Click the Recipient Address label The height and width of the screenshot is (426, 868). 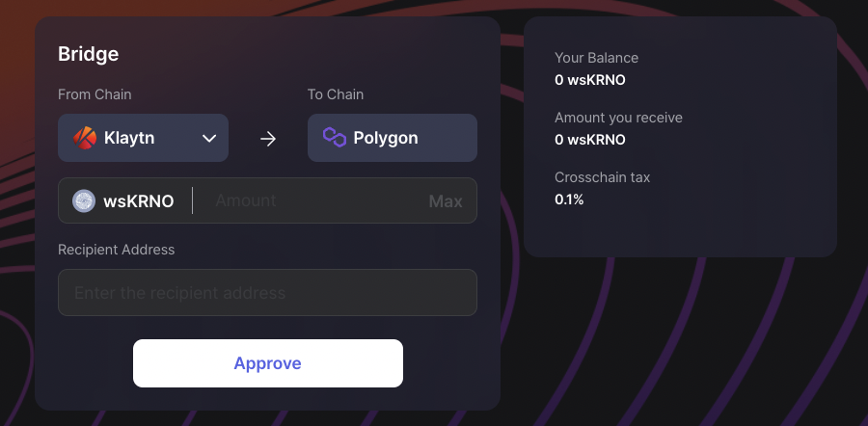click(117, 250)
